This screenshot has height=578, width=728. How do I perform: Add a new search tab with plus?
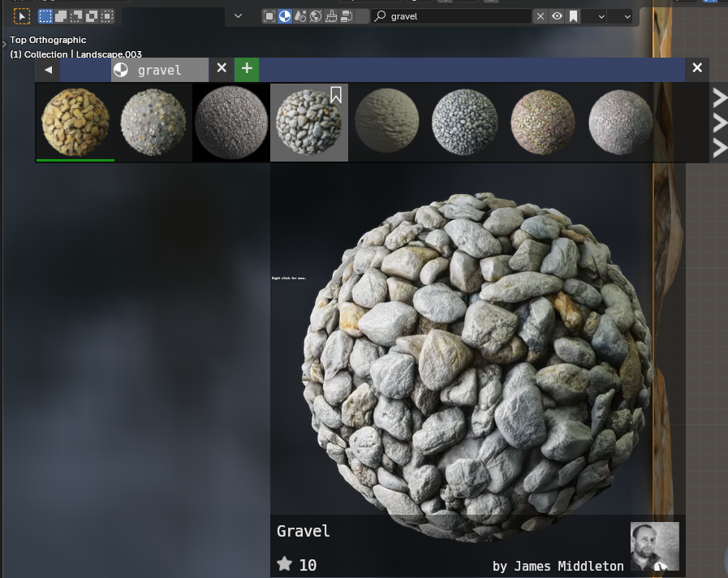(x=247, y=69)
